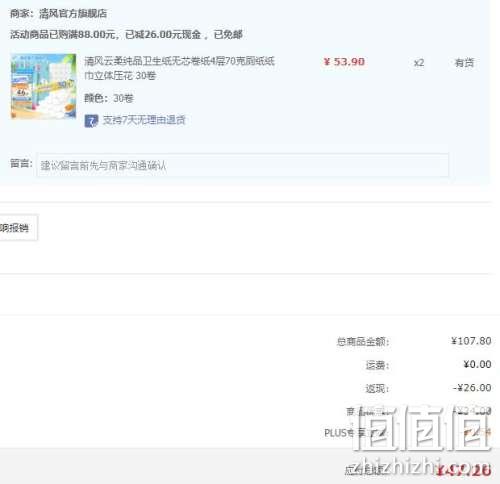The height and width of the screenshot is (484, 500).
Task: Click the blue 7-day return badge icon
Action: point(91,121)
